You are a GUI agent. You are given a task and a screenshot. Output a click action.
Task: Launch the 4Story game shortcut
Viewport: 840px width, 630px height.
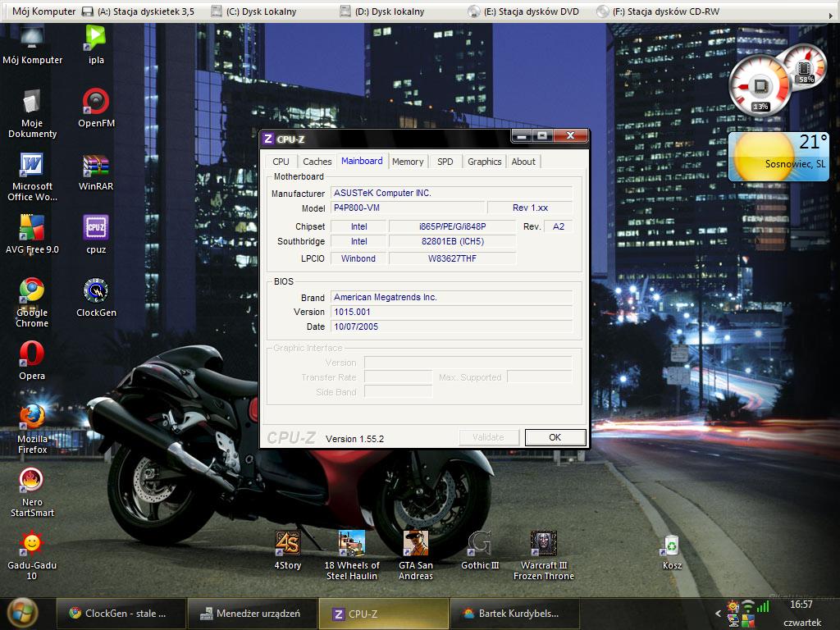point(288,550)
